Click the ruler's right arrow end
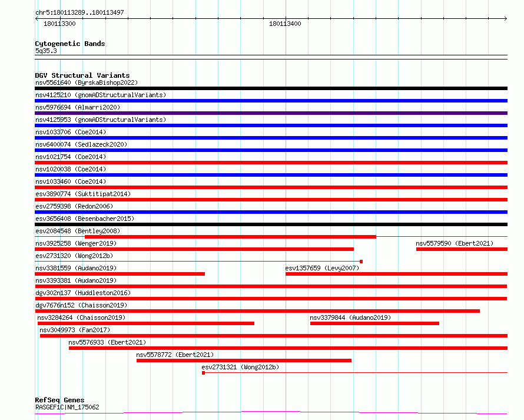 pyautogui.click(x=506, y=19)
